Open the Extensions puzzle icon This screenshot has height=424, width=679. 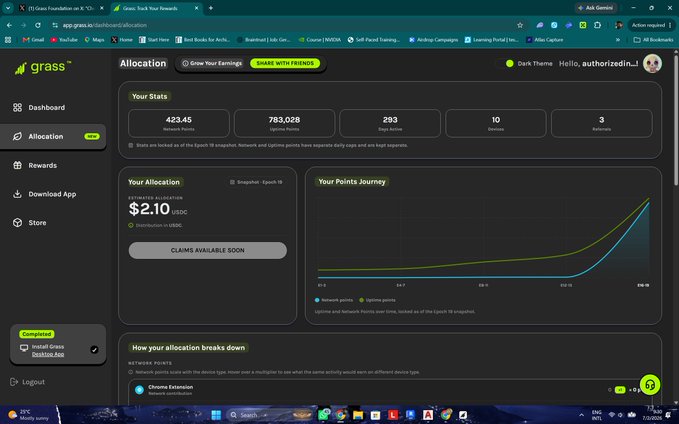click(x=597, y=26)
